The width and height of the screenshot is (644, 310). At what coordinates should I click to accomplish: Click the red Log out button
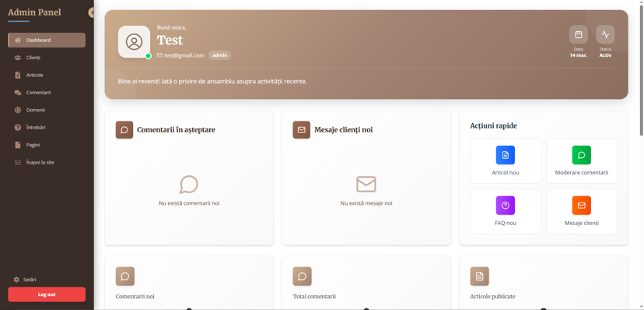pos(47,294)
